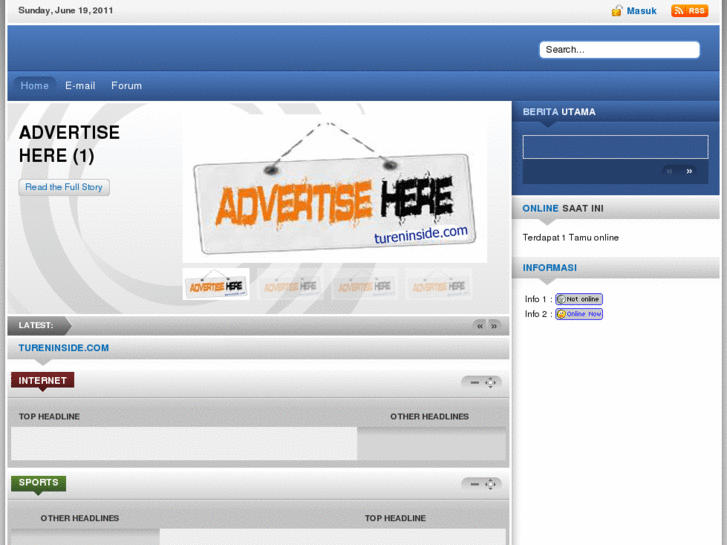
Task: Open the orange RSS feed button
Action: point(689,10)
